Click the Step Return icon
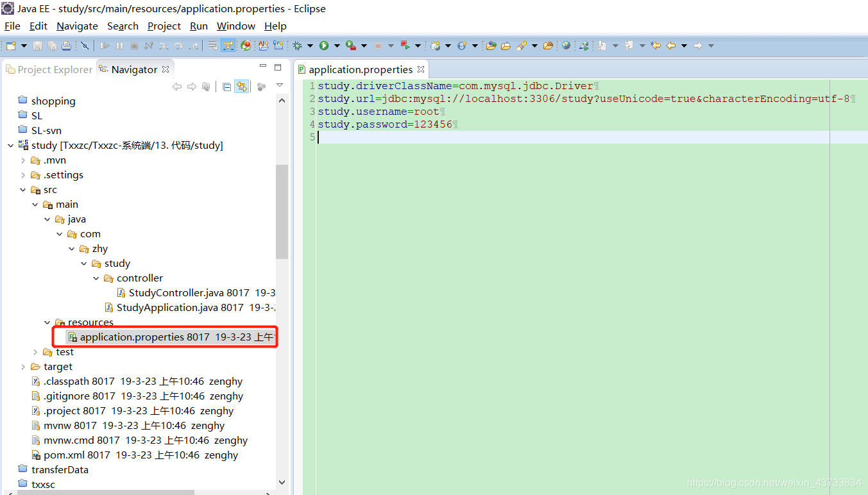 pos(193,46)
